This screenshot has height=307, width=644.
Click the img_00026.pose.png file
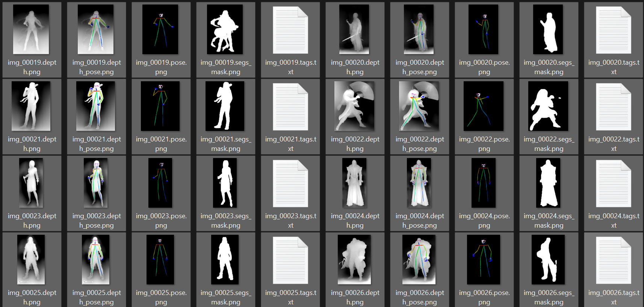tap(484, 260)
